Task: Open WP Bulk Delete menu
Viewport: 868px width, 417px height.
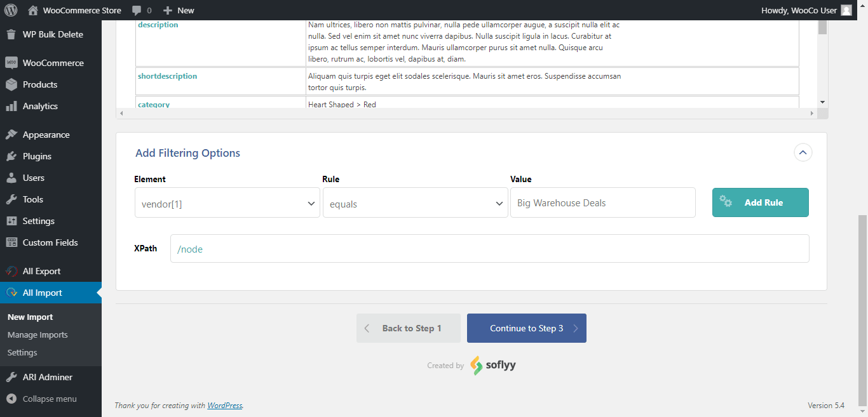Action: (x=51, y=34)
